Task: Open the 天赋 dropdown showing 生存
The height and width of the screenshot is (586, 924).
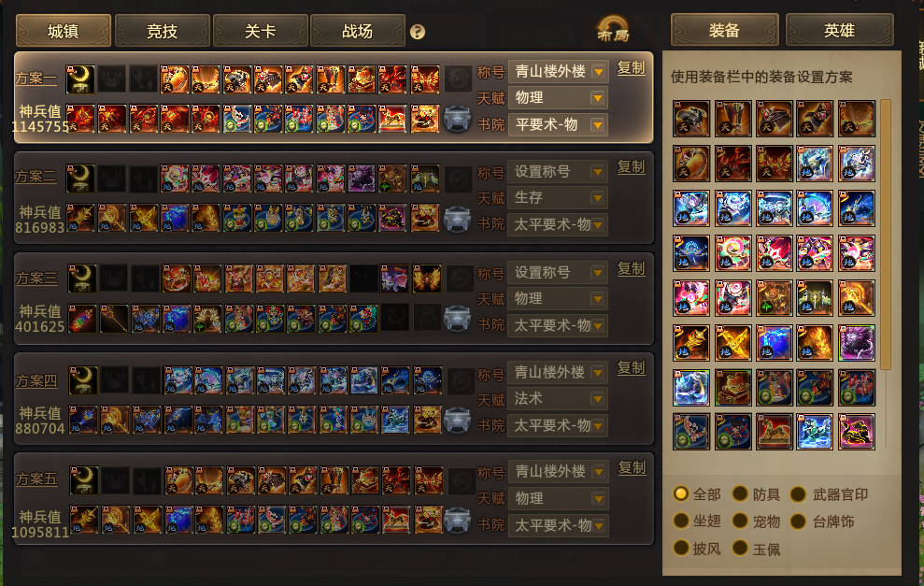Action: 558,197
